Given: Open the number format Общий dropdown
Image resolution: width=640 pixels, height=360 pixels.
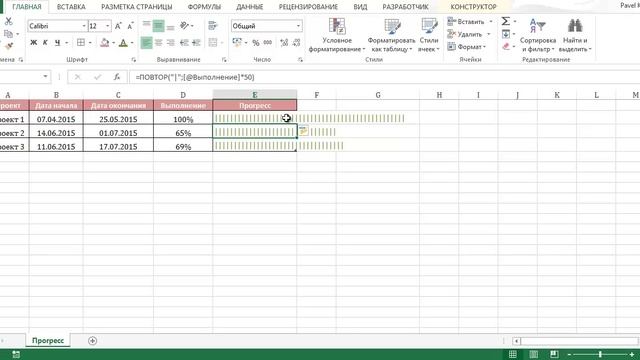Looking at the screenshot, I should (x=298, y=26).
